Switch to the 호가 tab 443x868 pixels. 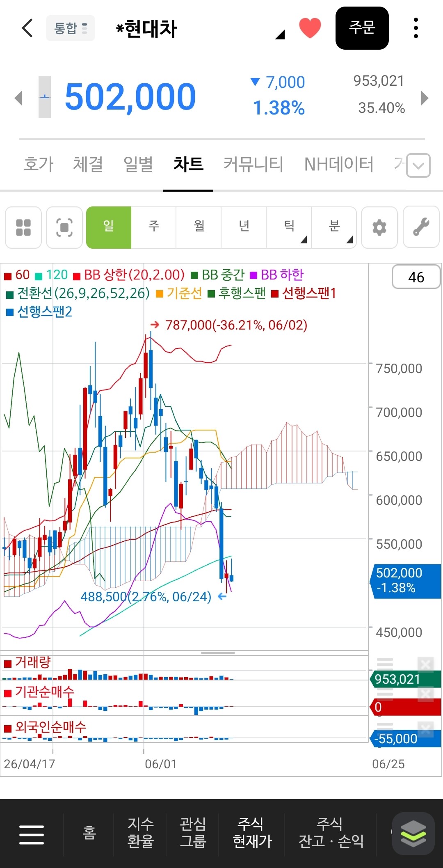pyautogui.click(x=38, y=165)
